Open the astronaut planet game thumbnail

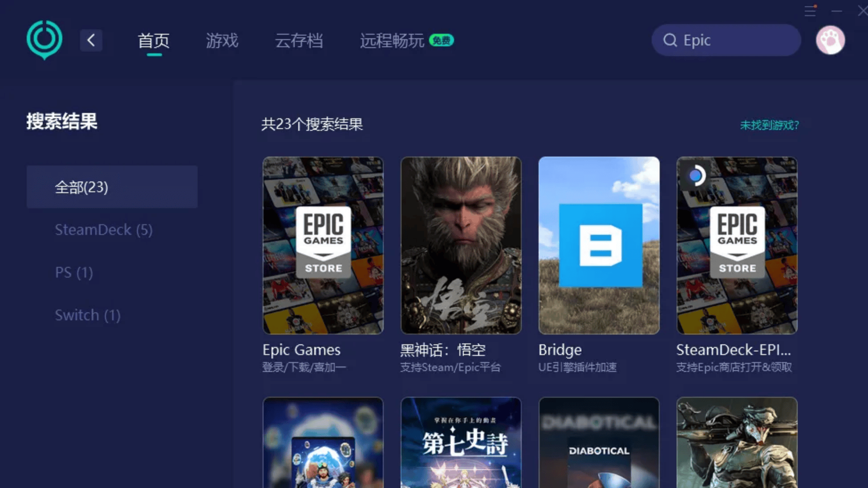323,443
